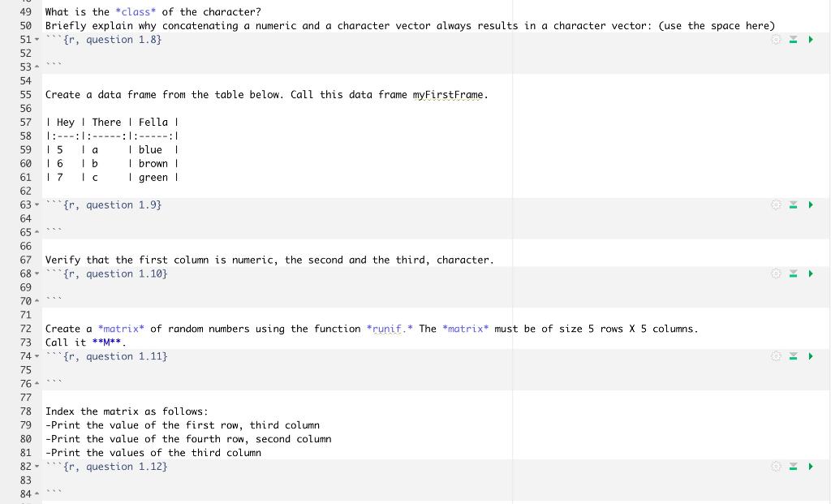This screenshot has height=504, width=831.
Task: Run the question 1.9 code chunk
Action: 811,205
